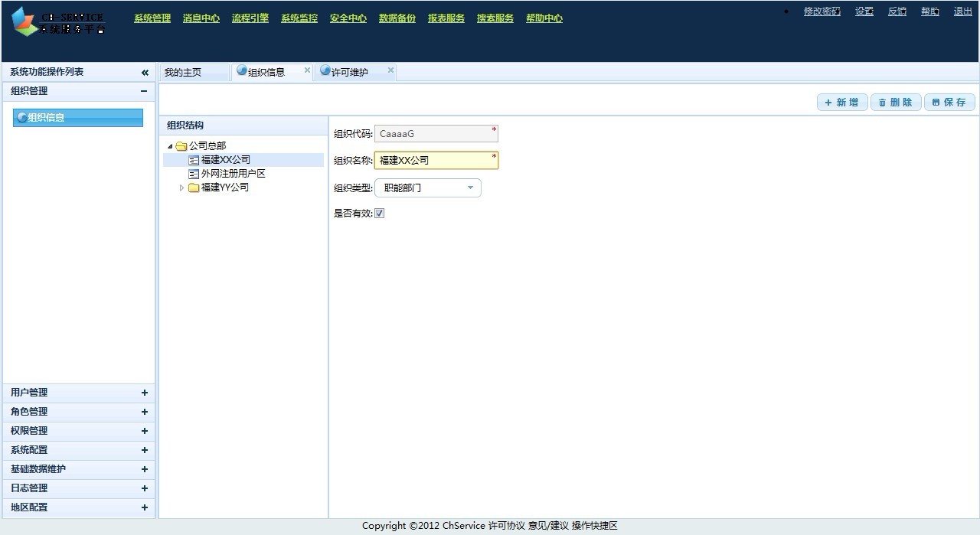Screen dimensions: 980x535
Task: Close the 许可维护 tab
Action: [x=390, y=70]
